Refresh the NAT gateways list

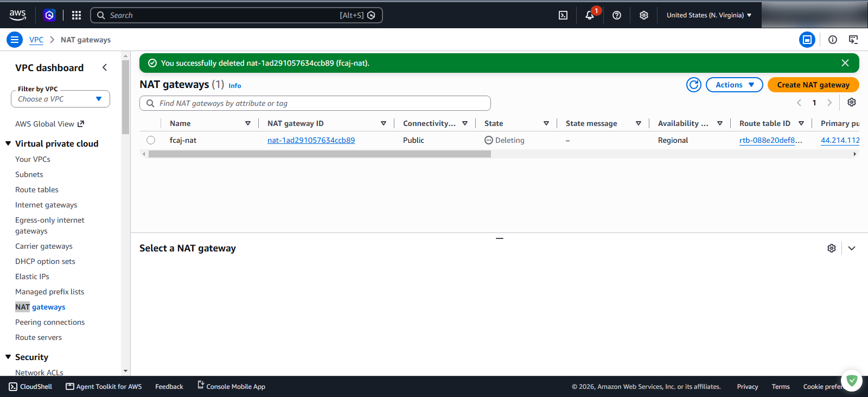click(694, 85)
